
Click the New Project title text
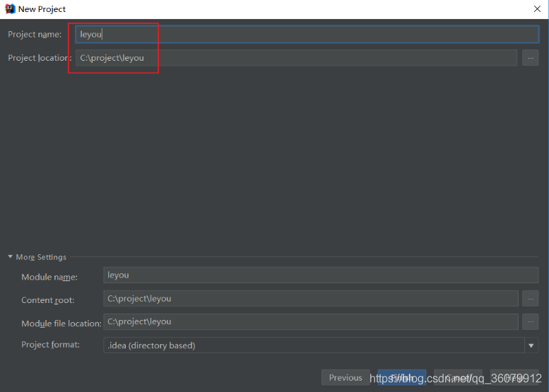(x=42, y=9)
